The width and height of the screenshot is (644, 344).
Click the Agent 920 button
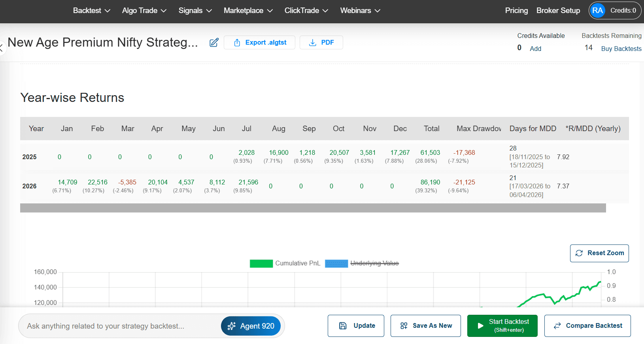point(251,326)
